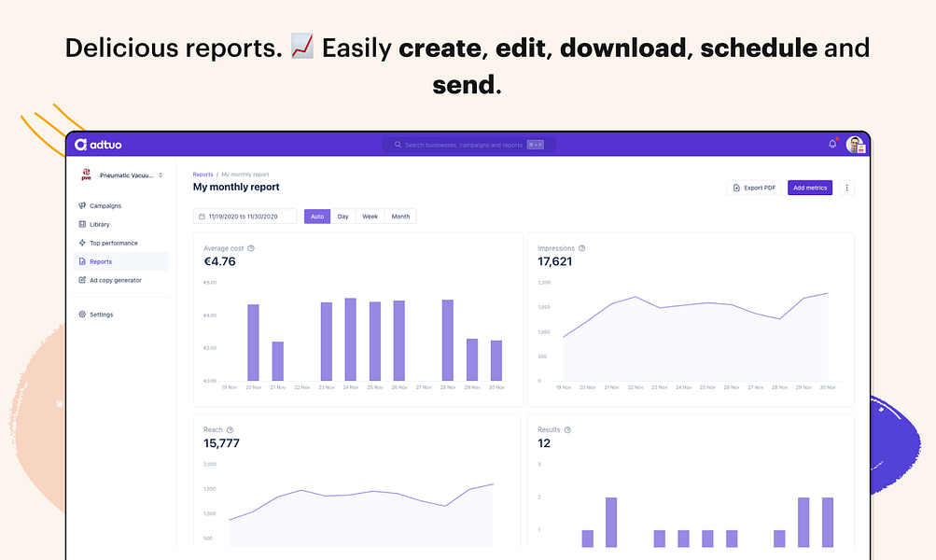Click the Average cost help icon

[x=251, y=248]
